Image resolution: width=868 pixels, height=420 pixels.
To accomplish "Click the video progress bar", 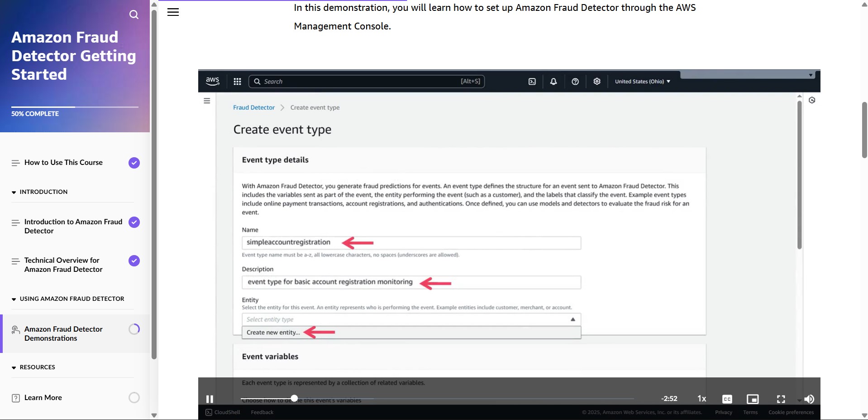I will point(407,398).
